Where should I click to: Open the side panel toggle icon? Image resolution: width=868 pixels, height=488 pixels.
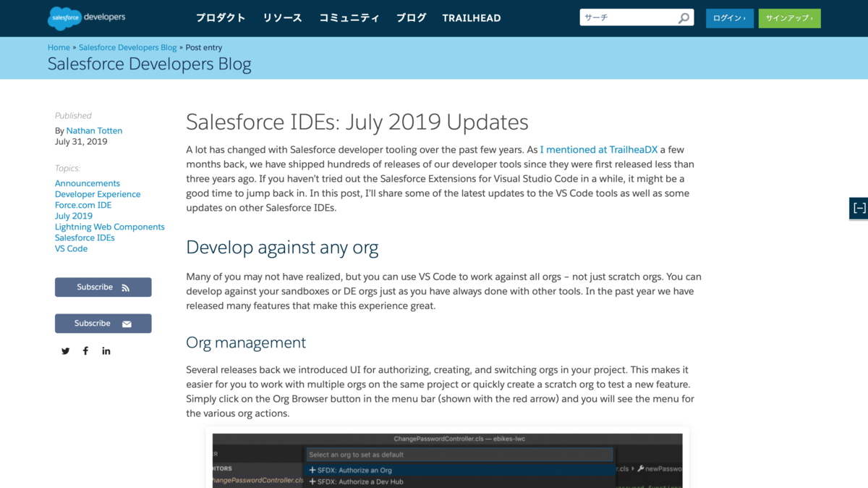pos(859,208)
